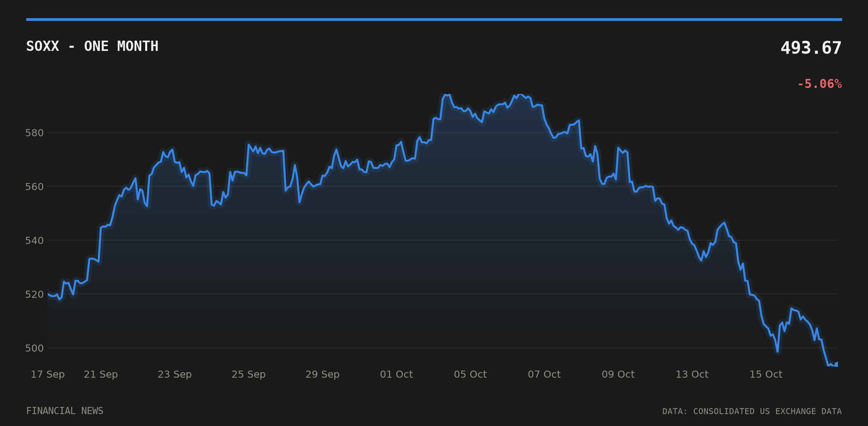868x426 pixels.
Task: Click the 09 Oct date label
Action: (x=618, y=374)
